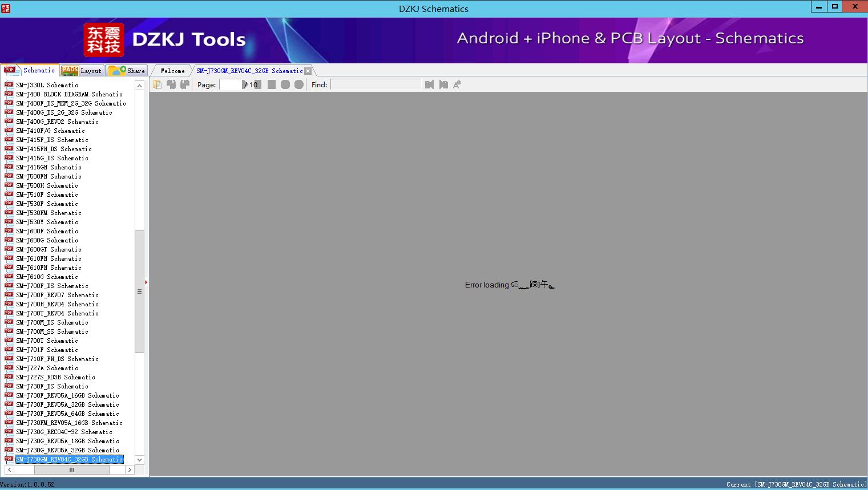Toggle the match case 'Aa' icon
This screenshot has height=490, width=868.
457,84
